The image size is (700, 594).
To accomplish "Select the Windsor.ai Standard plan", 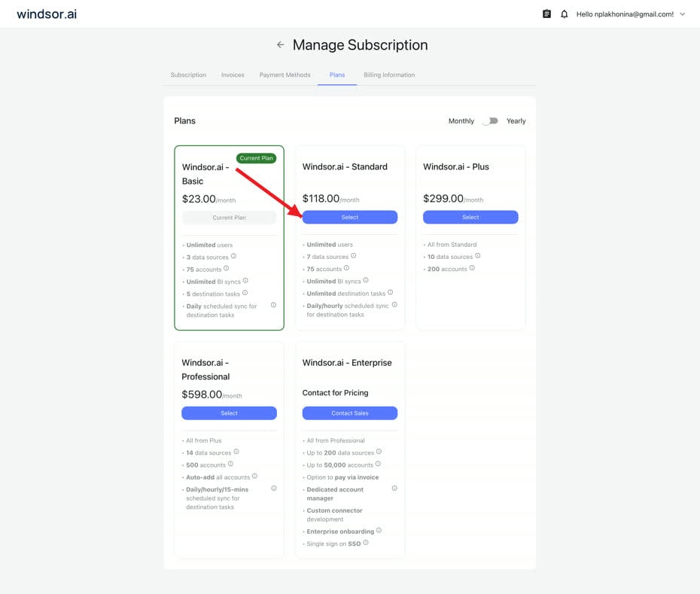I will pyautogui.click(x=350, y=217).
